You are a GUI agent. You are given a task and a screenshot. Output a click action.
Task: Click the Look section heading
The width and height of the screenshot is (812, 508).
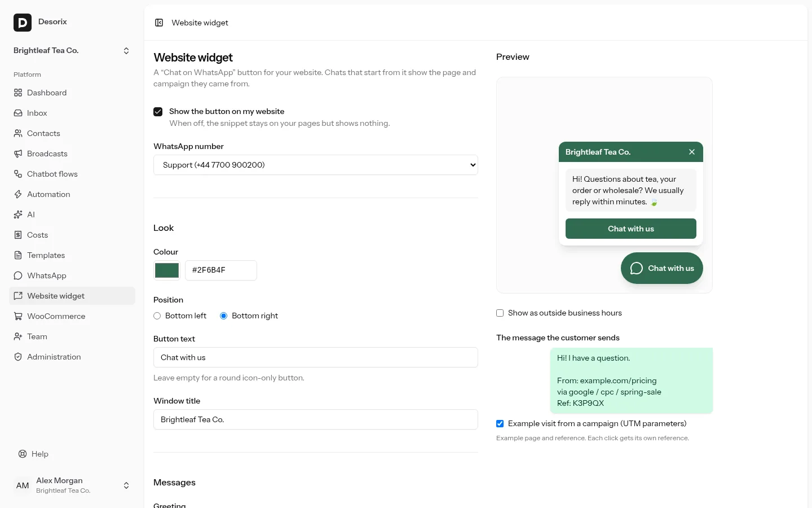164,228
